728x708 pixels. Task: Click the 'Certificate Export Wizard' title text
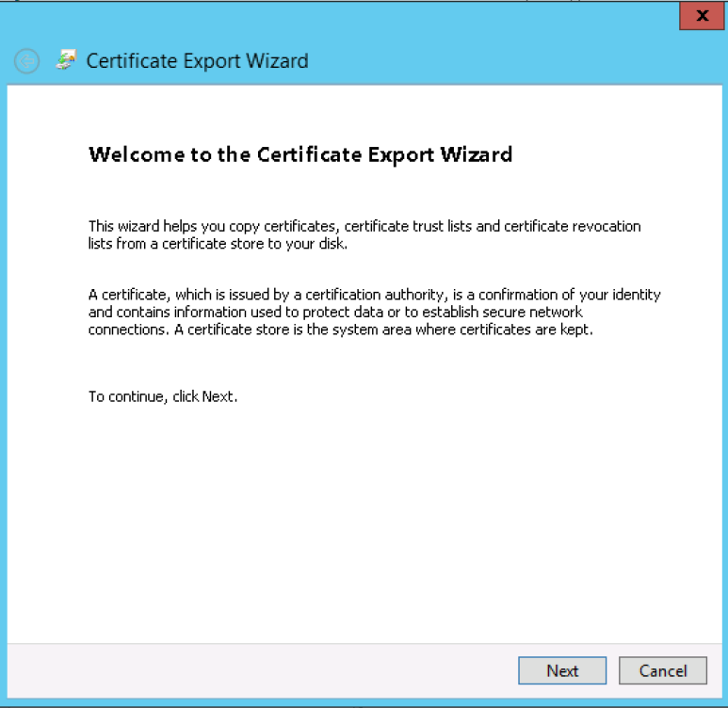coord(198,61)
